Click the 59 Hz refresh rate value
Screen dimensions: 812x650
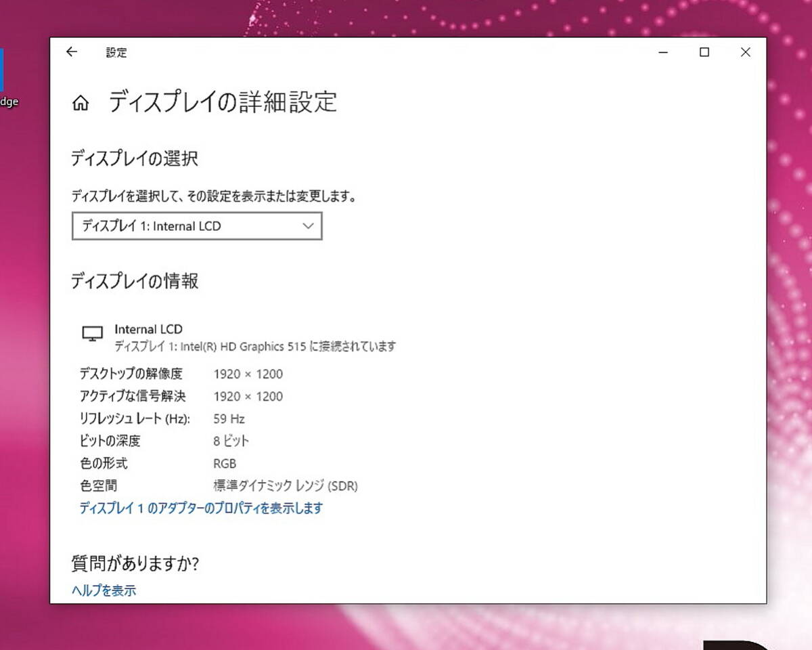pos(229,418)
